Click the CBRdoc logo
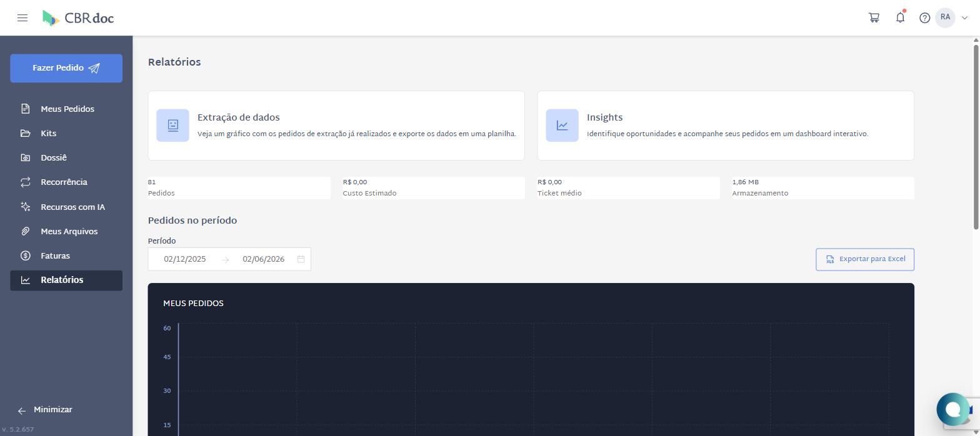The image size is (980, 436). (78, 18)
